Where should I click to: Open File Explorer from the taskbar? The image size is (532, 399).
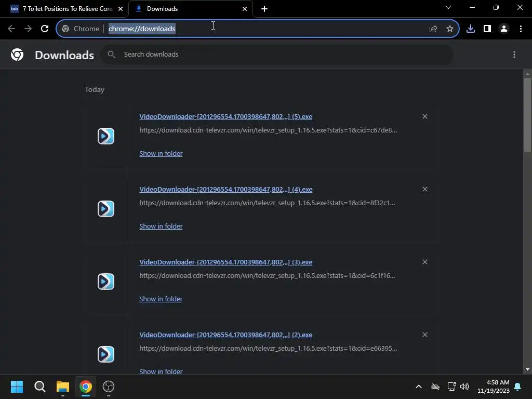[63, 387]
